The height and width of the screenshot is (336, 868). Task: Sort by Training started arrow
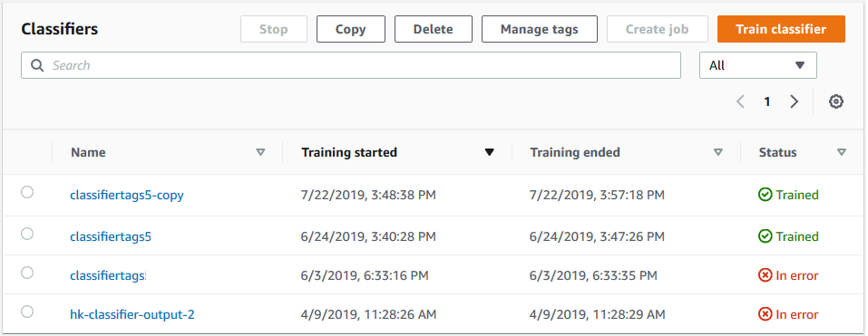[490, 152]
